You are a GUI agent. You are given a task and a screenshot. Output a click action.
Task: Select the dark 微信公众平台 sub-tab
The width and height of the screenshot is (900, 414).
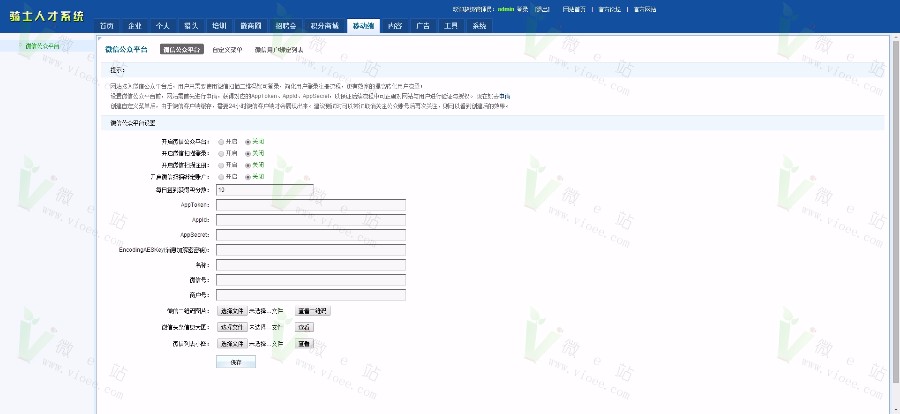181,49
